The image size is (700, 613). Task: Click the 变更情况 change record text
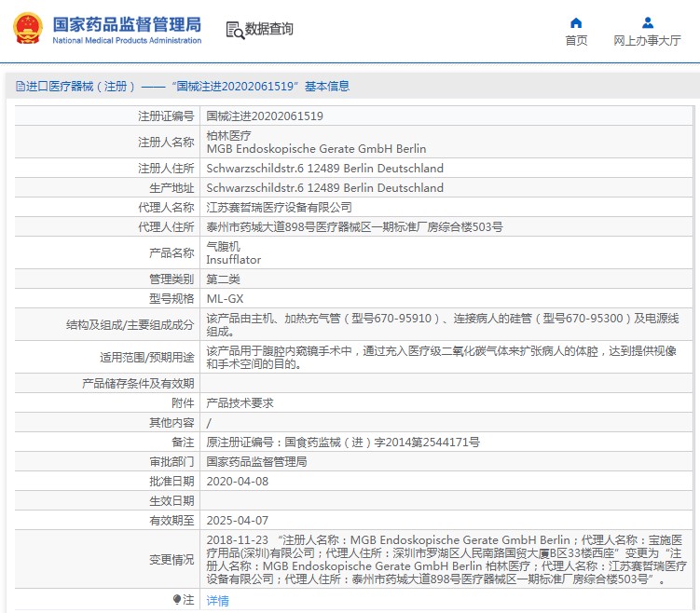click(x=446, y=560)
